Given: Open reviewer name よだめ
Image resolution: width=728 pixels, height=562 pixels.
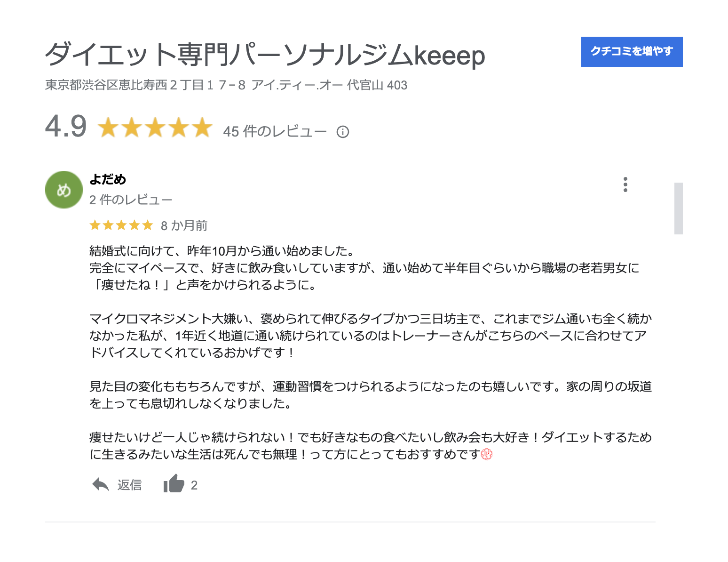Looking at the screenshot, I should coord(108,179).
